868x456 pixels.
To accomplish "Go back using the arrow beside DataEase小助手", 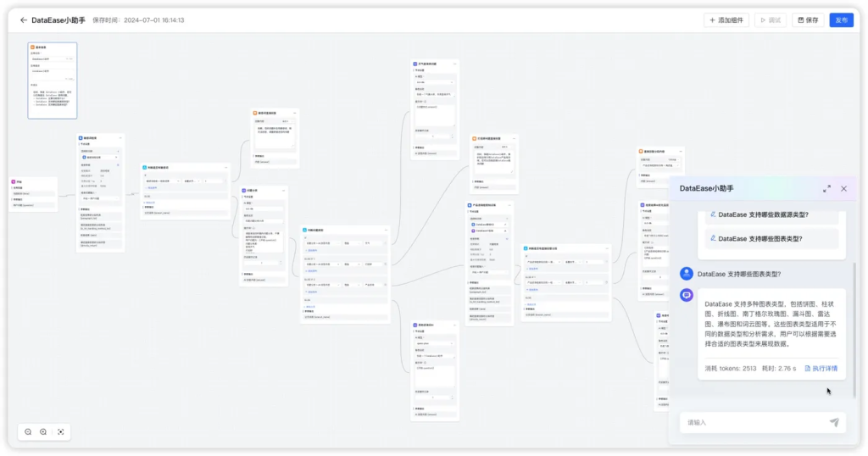I will pyautogui.click(x=23, y=20).
